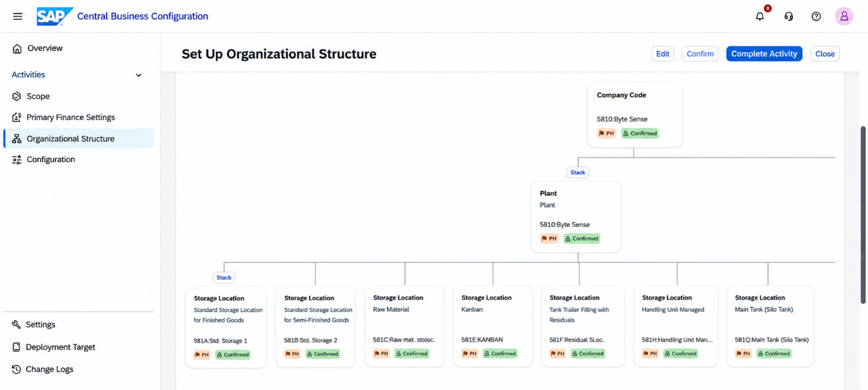Click Confirmed badge on 581F Residual card

pos(588,354)
